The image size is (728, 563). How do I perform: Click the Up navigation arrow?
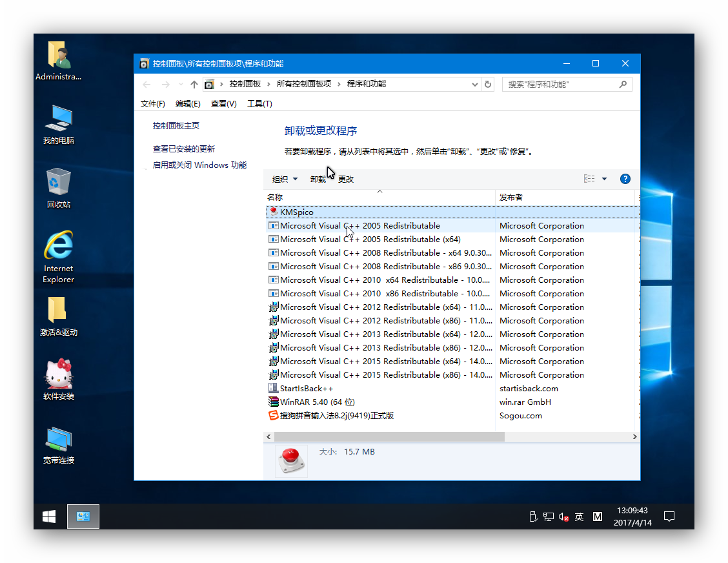point(194,84)
